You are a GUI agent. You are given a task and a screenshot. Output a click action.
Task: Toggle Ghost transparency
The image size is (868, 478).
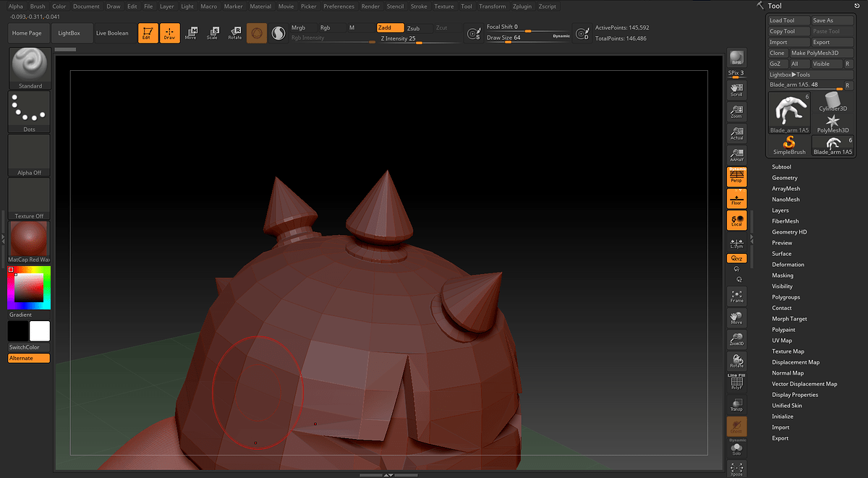tap(736, 426)
